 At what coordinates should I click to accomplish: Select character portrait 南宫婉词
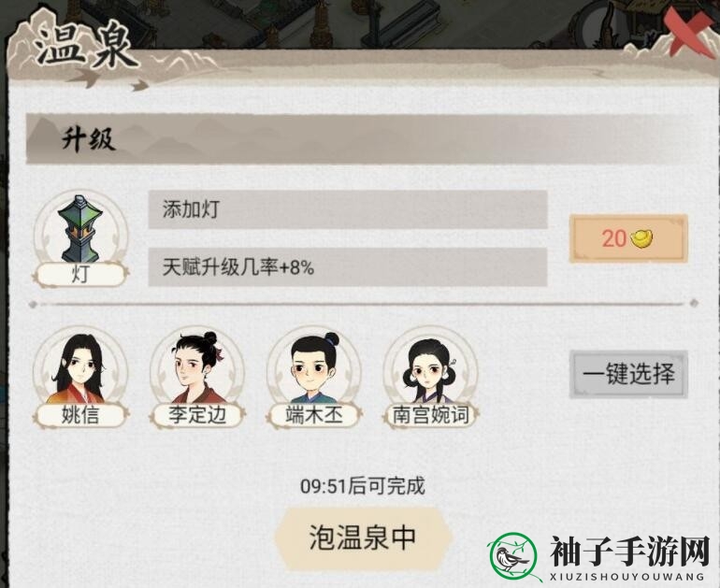430,370
